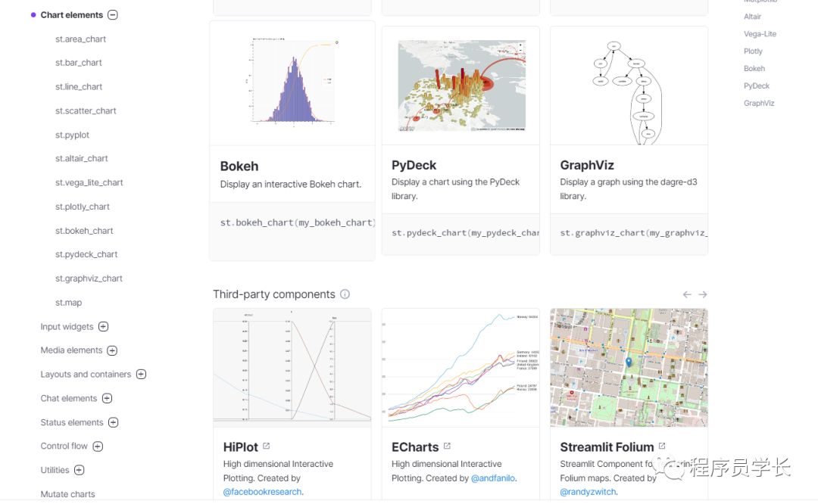Collapse the Chart elements section
Viewport: 818px width, 504px height.
[113, 15]
